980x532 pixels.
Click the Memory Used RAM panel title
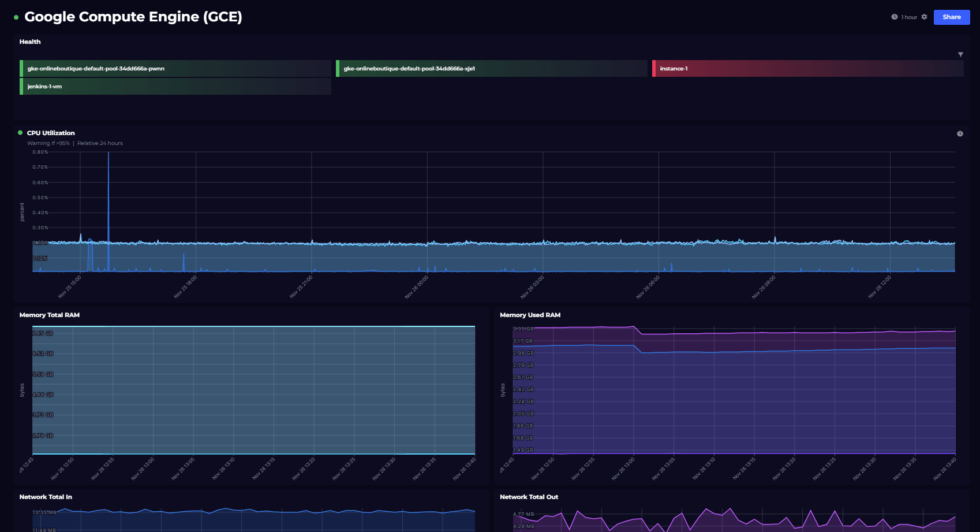(530, 315)
